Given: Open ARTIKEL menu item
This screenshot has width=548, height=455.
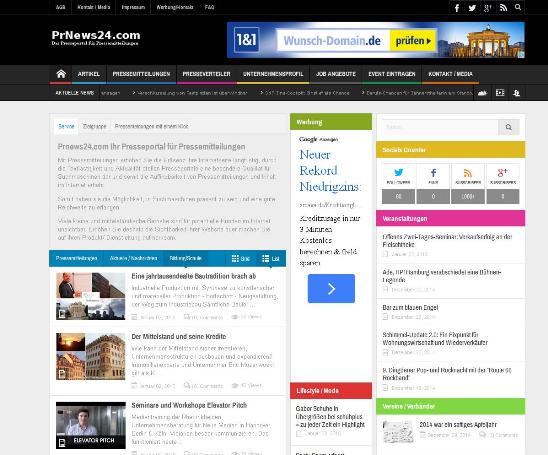Looking at the screenshot, I should click(88, 74).
